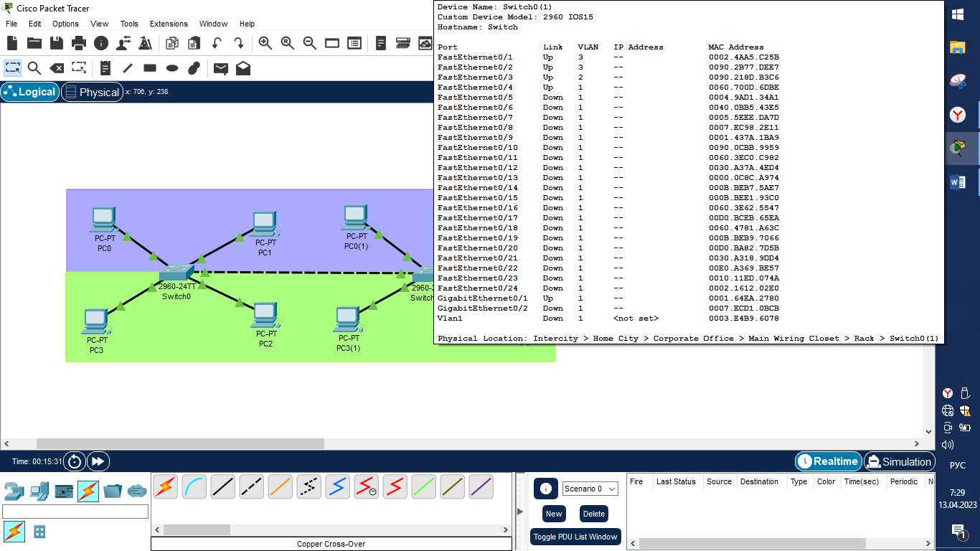Select Switch0 in the workspace
Viewport: 980px width, 551px height.
(x=176, y=273)
